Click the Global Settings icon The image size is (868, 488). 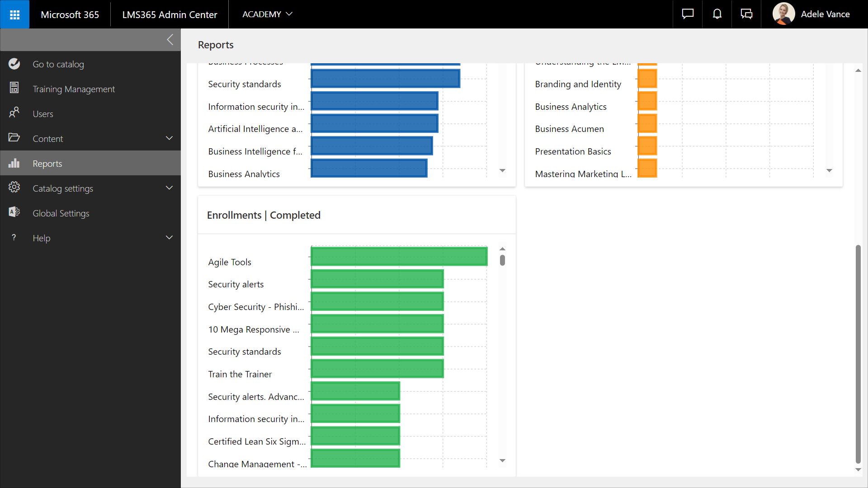point(14,212)
